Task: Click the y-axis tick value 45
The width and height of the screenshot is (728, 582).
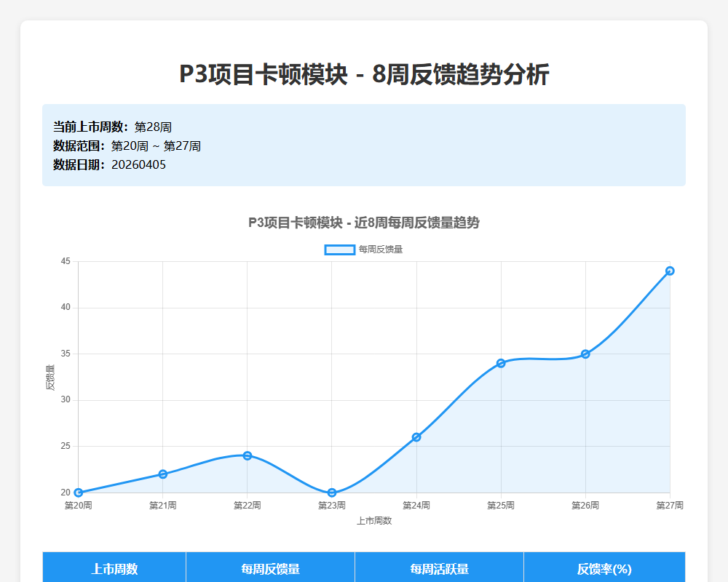Action: point(66,261)
